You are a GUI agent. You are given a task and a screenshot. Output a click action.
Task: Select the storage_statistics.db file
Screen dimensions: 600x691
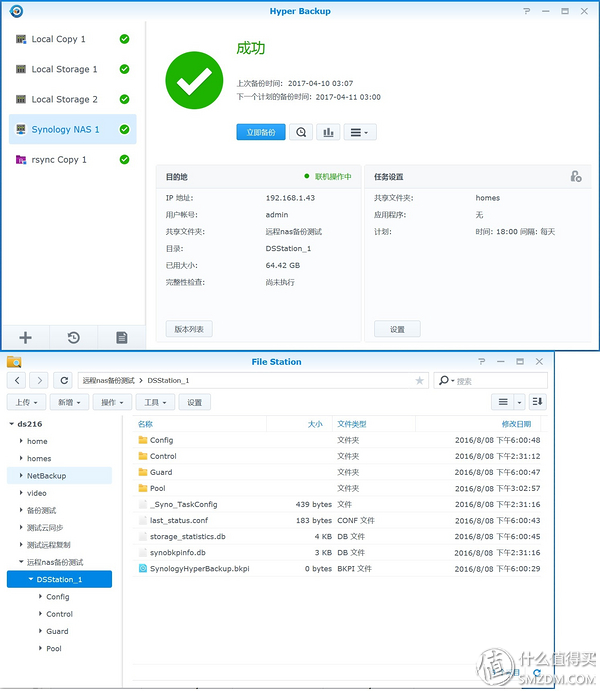coord(337,536)
